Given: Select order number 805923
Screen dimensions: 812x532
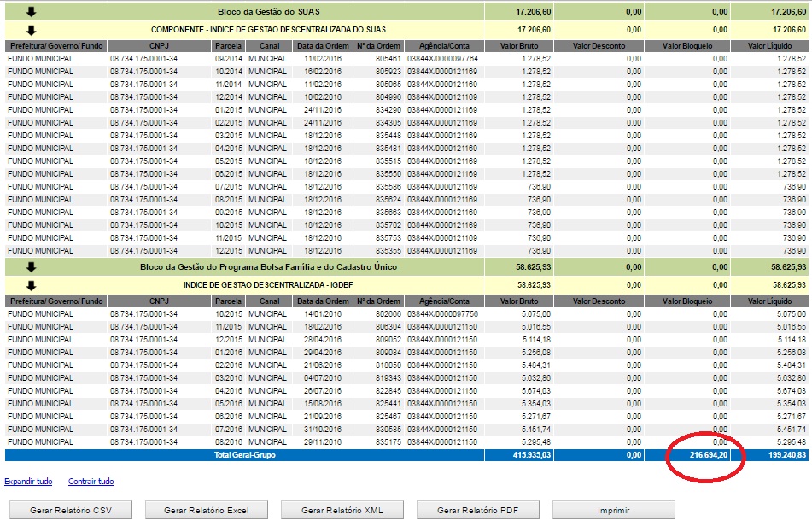Looking at the screenshot, I should pyautogui.click(x=388, y=72).
